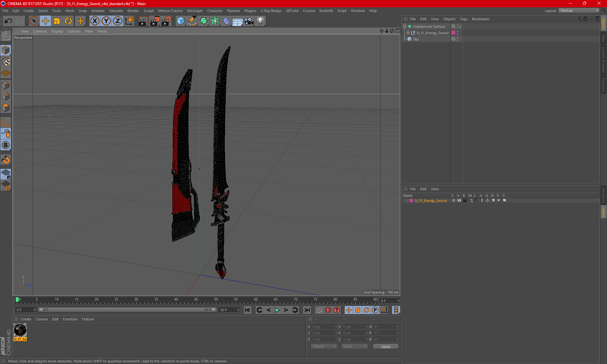
Task: Activate the Move tool in top toolbar
Action: pyautogui.click(x=46, y=21)
